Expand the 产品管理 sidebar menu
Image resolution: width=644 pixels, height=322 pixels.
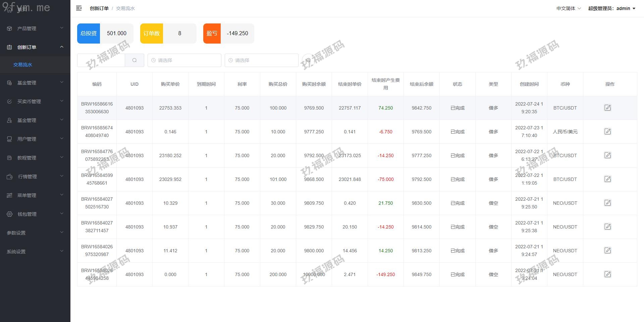(35, 28)
